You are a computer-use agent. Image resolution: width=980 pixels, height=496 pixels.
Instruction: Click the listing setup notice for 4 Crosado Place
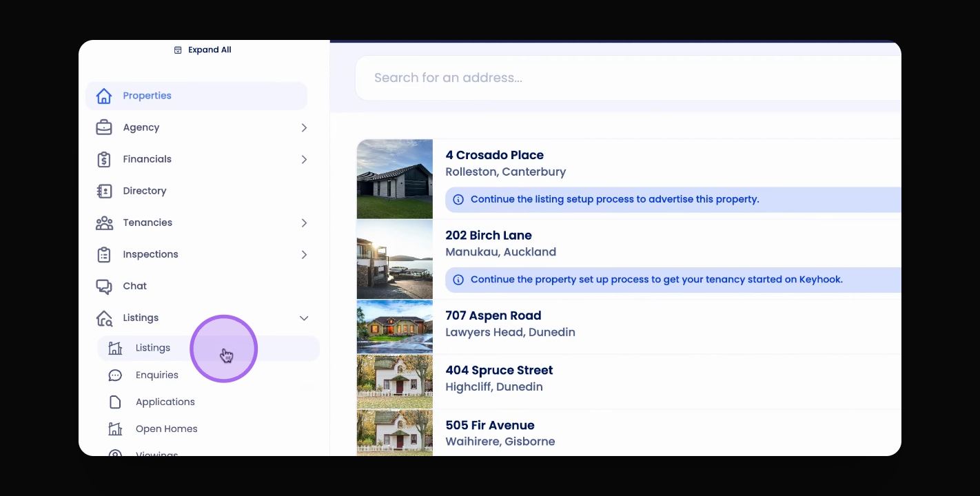click(x=673, y=200)
